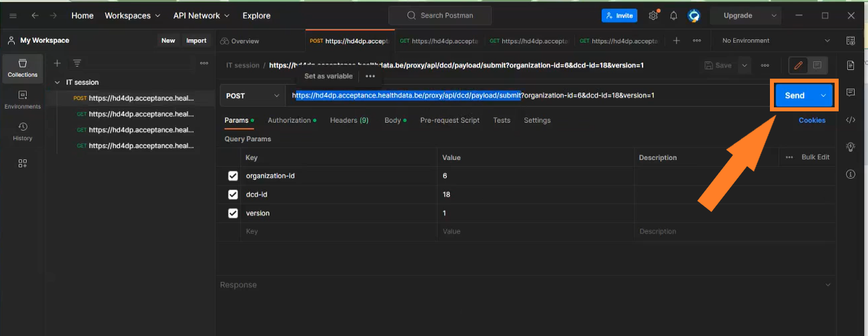Create new collection with plus icon
Viewport: 868px width, 336px height.
tap(57, 63)
